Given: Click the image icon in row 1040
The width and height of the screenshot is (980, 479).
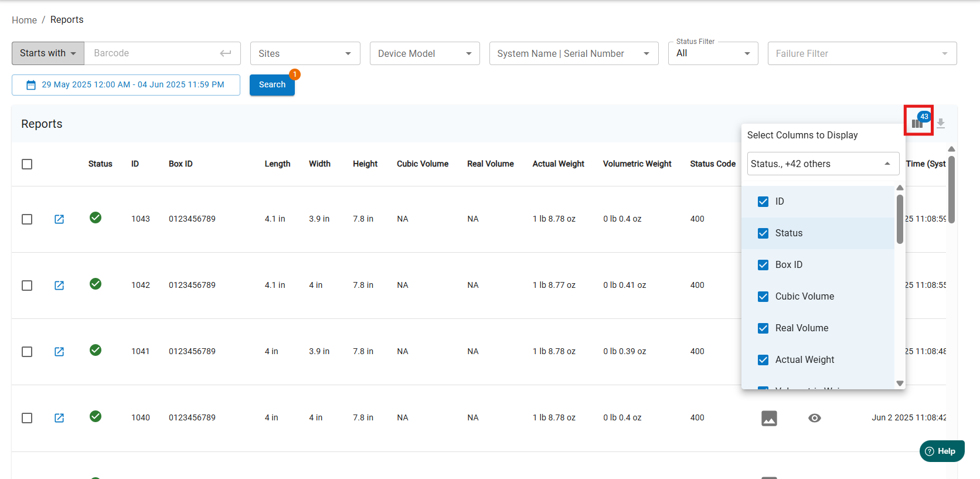Looking at the screenshot, I should pos(769,418).
